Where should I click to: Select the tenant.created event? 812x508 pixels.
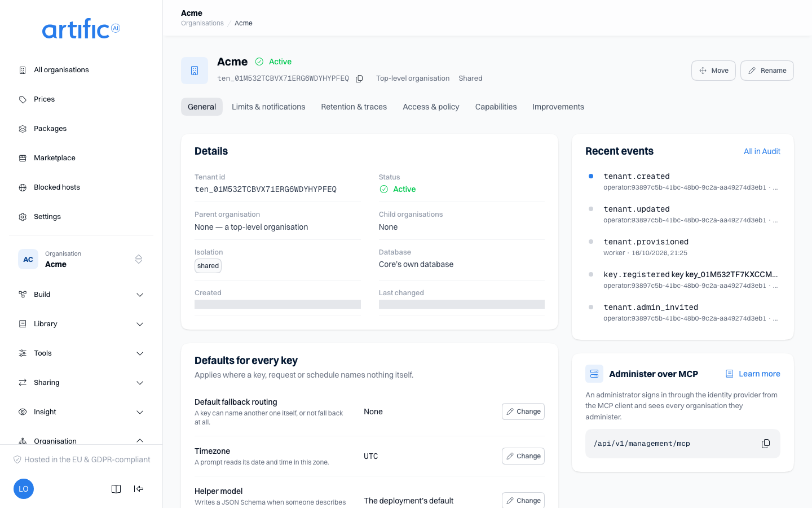pyautogui.click(x=683, y=182)
